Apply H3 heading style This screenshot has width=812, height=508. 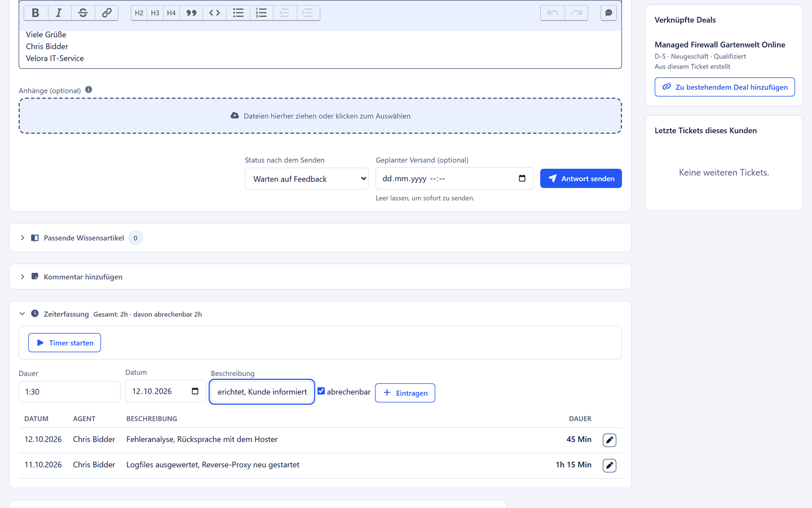click(155, 13)
